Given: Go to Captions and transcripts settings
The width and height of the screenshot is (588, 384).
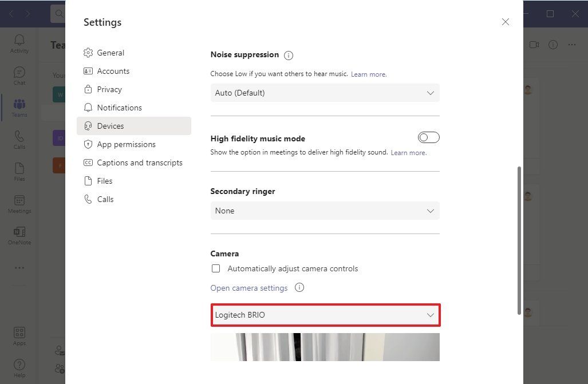Looking at the screenshot, I should point(140,163).
